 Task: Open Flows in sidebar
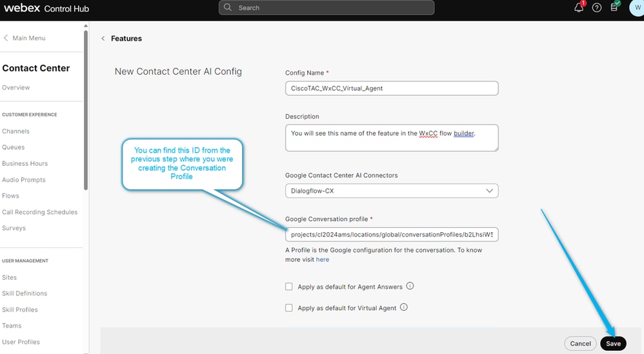click(x=11, y=195)
